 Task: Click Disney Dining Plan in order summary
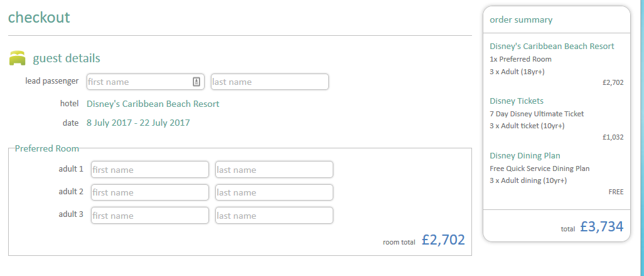coord(525,155)
